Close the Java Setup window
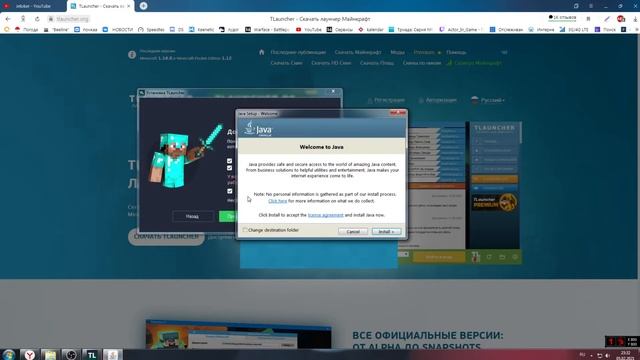 coord(398,113)
